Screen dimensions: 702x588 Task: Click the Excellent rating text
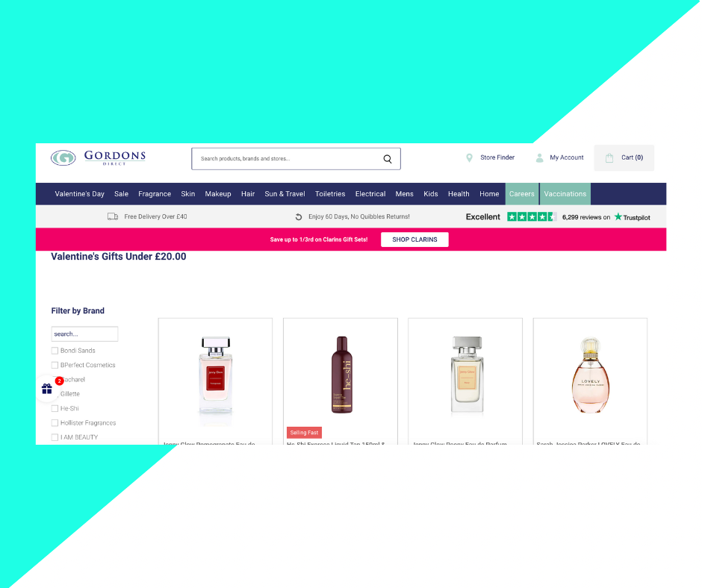click(x=483, y=217)
